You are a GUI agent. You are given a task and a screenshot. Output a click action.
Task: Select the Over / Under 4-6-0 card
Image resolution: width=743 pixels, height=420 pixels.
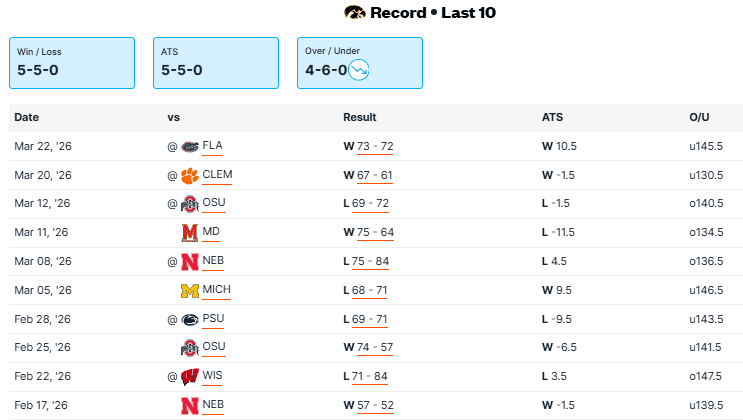pyautogui.click(x=359, y=62)
